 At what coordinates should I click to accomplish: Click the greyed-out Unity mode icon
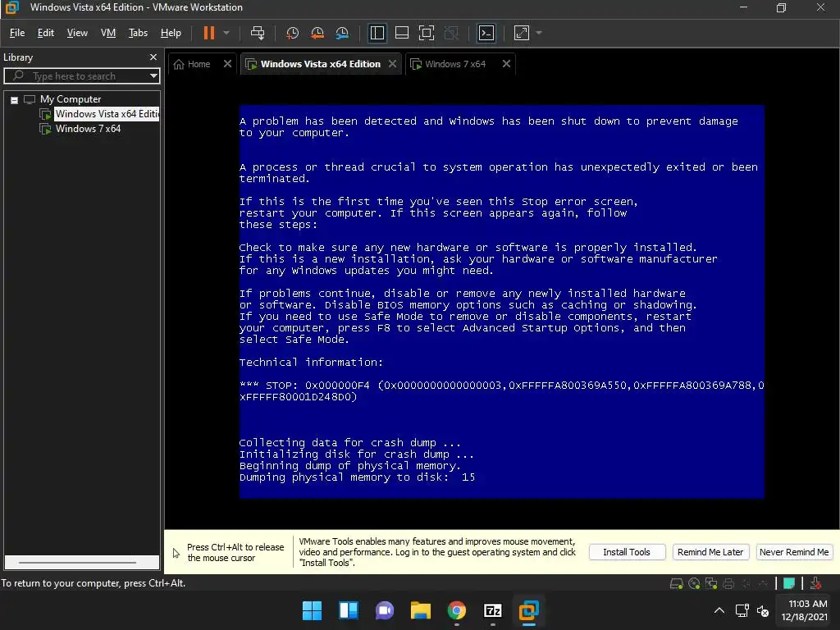point(452,33)
